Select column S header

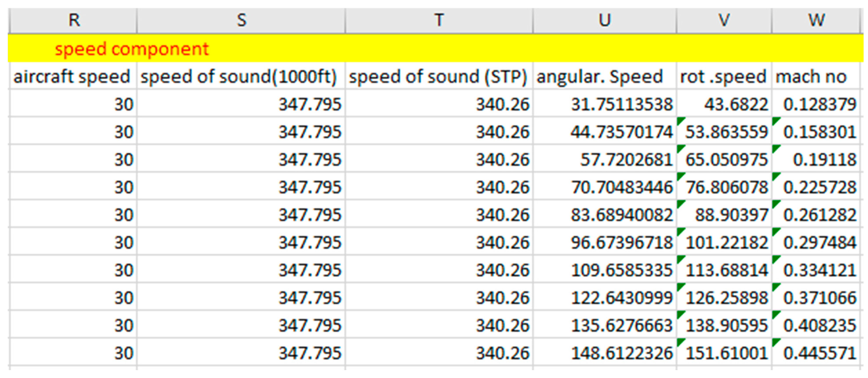[x=241, y=20]
